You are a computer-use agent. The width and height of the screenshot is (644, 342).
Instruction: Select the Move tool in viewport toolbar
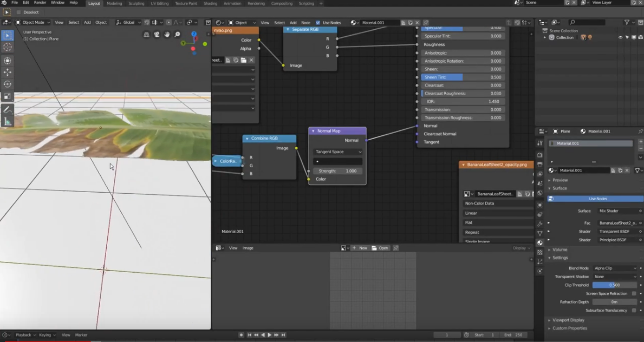pyautogui.click(x=7, y=73)
